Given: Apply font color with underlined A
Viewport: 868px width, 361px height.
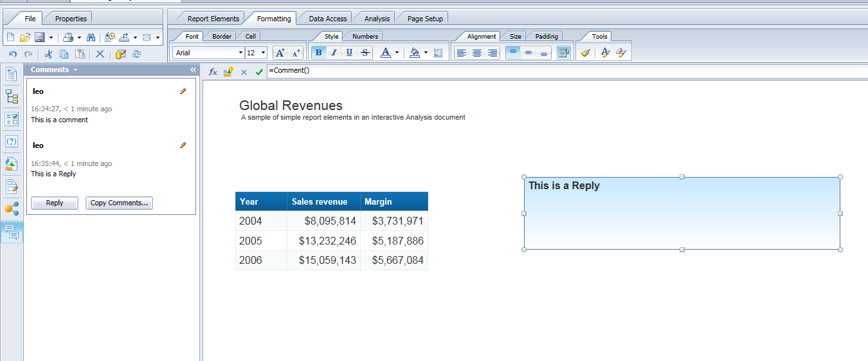Looking at the screenshot, I should coord(385,53).
